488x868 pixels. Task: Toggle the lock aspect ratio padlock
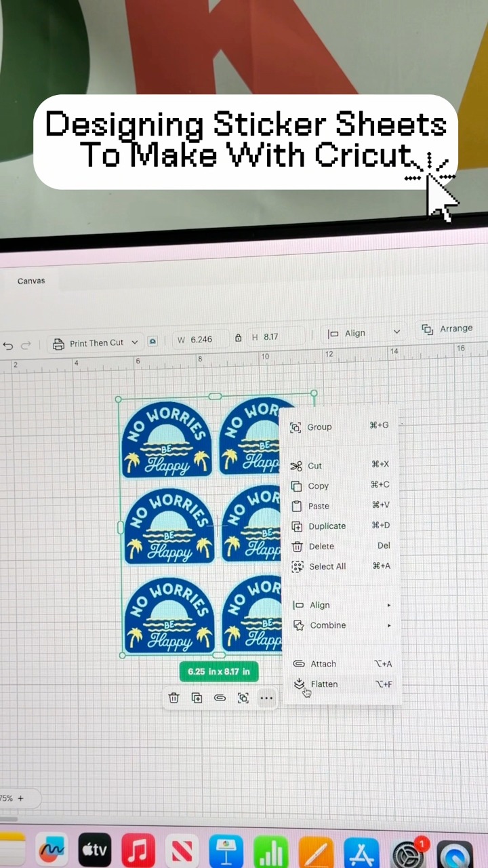pos(238,338)
